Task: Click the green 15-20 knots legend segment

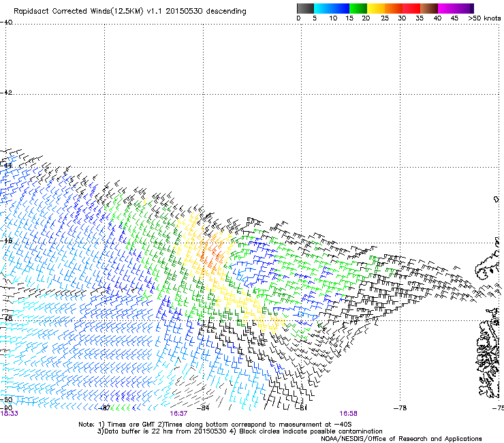Action: [358, 8]
